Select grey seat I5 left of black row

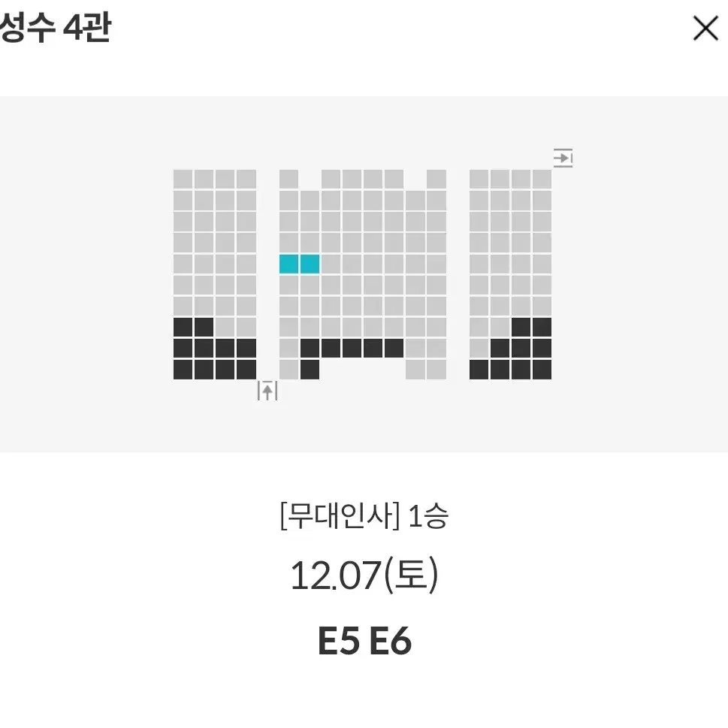(x=288, y=348)
